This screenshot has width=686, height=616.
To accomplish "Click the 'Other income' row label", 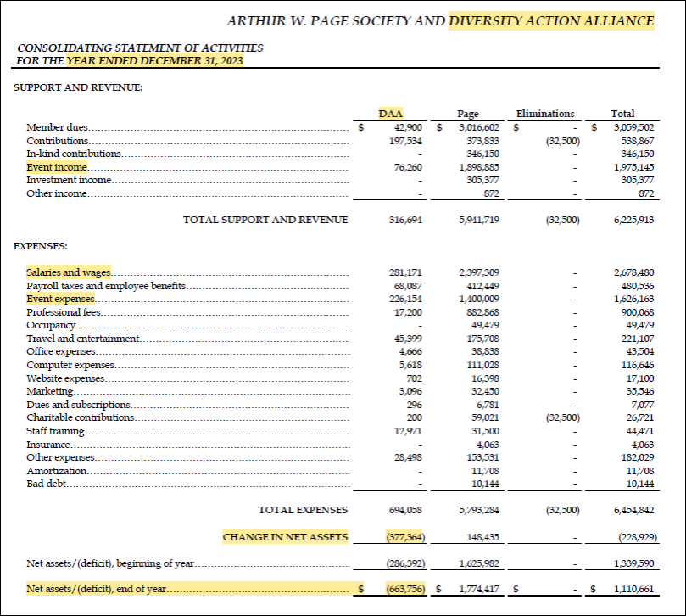I will tap(57, 193).
